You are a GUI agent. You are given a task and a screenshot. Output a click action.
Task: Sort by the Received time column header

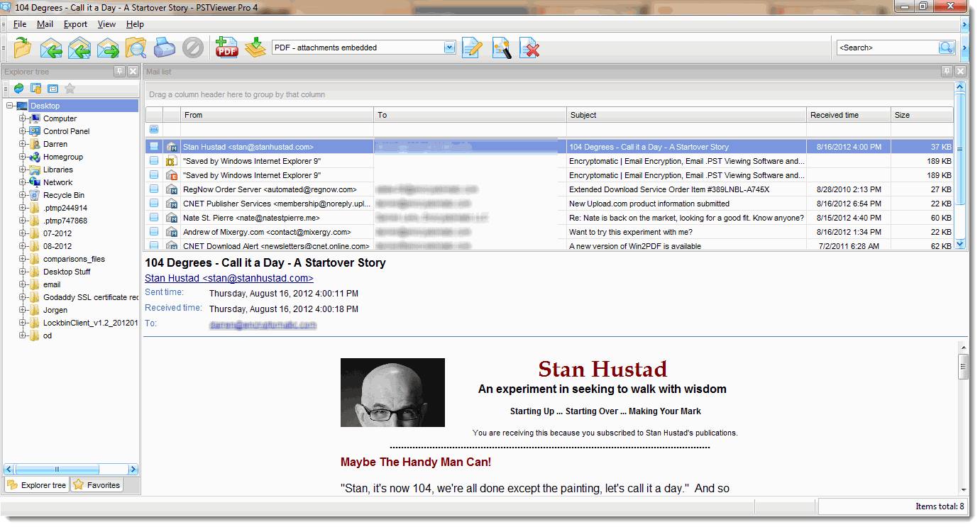[x=849, y=115]
